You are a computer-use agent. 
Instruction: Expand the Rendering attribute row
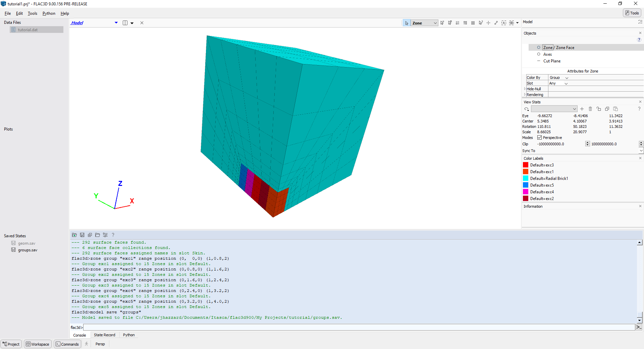point(525,95)
